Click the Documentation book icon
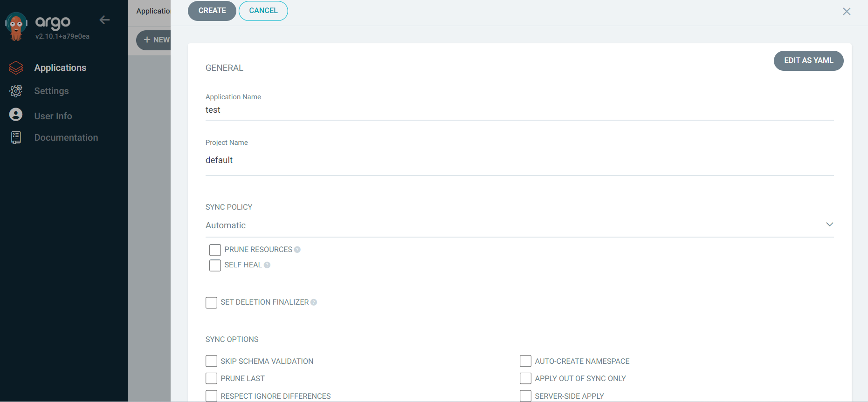Image resolution: width=868 pixels, height=402 pixels. [x=16, y=137]
